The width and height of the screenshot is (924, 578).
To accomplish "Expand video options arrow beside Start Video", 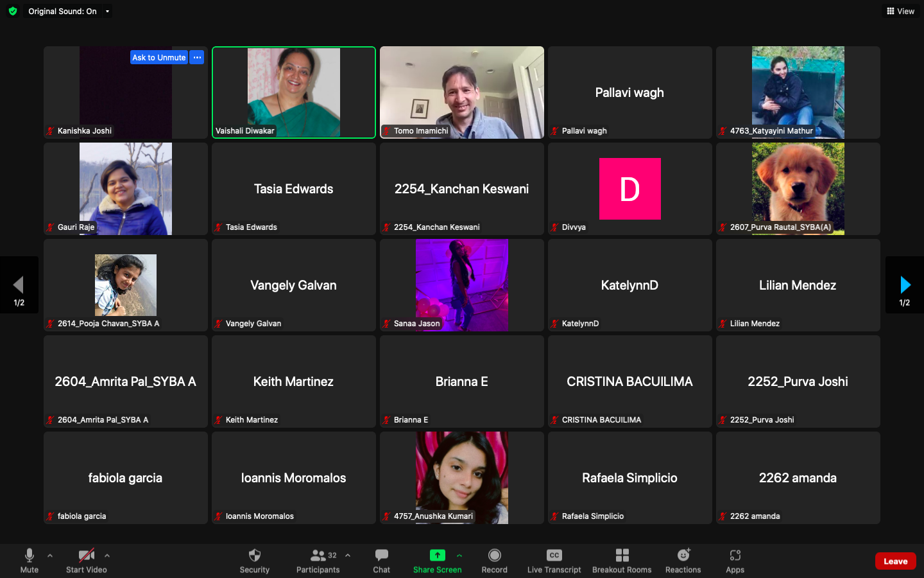I will pyautogui.click(x=107, y=556).
